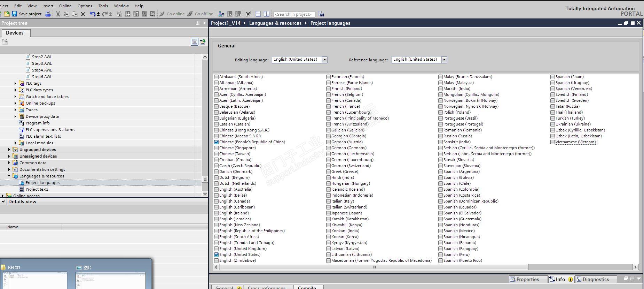The height and width of the screenshot is (289, 644).
Task: Click the Stop CPU icon
Action: coord(238,14)
